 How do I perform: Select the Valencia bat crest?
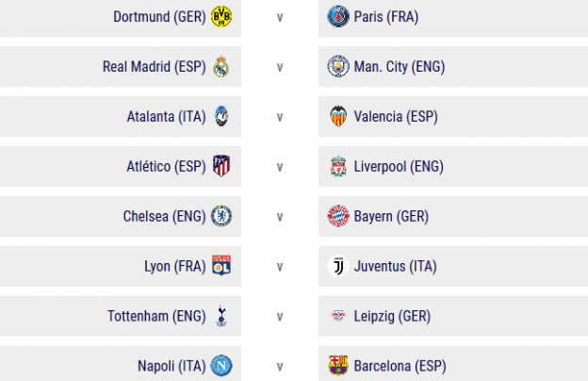pos(338,116)
